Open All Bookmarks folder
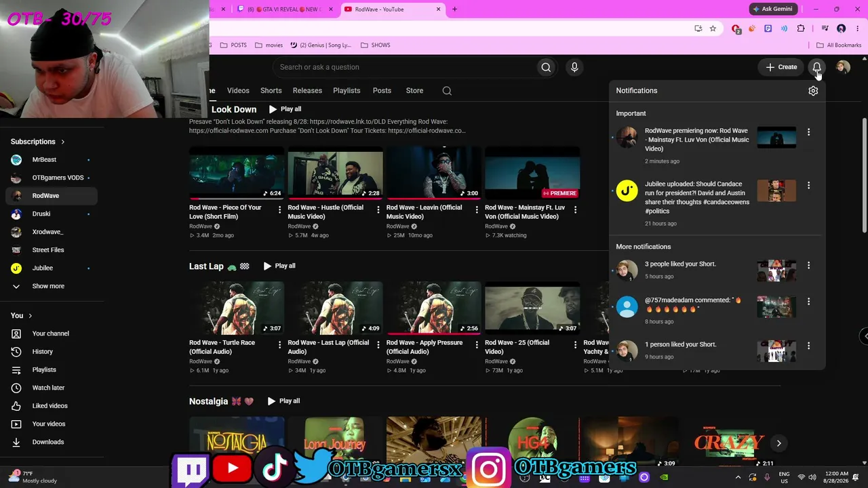This screenshot has height=488, width=868. [x=839, y=45]
